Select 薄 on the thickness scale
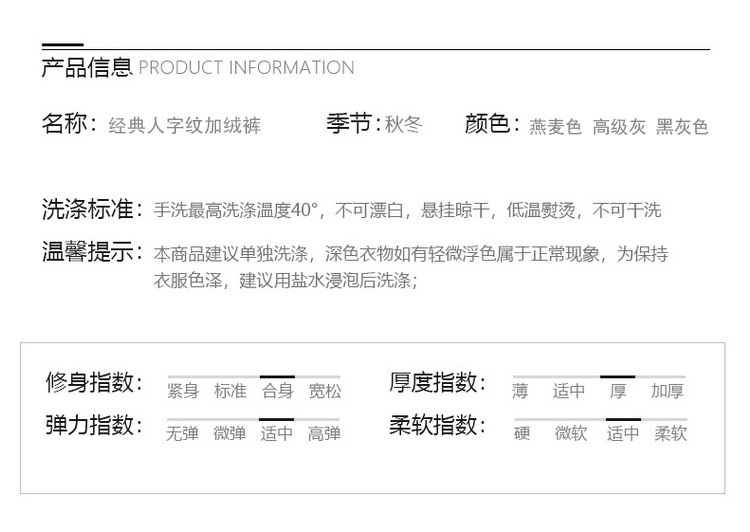 520,391
